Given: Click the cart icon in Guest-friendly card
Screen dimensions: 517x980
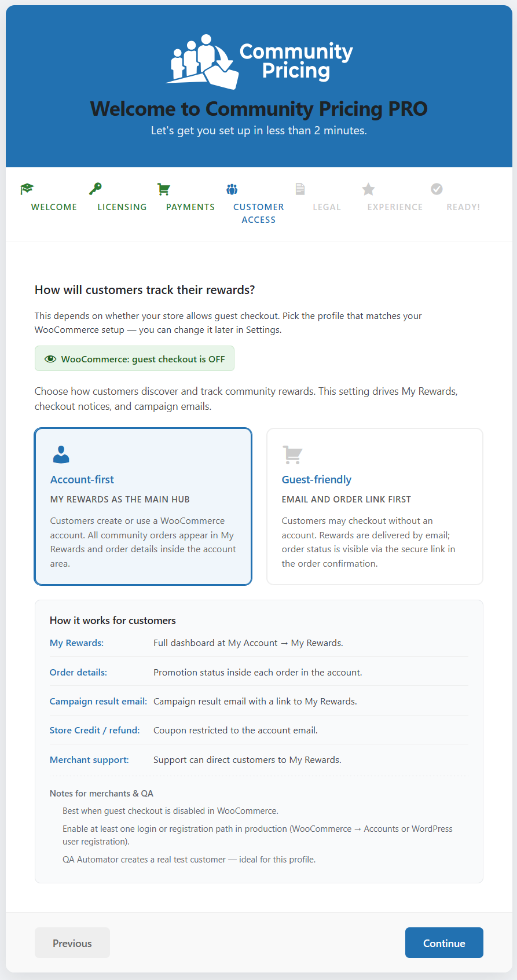Looking at the screenshot, I should click(x=292, y=454).
